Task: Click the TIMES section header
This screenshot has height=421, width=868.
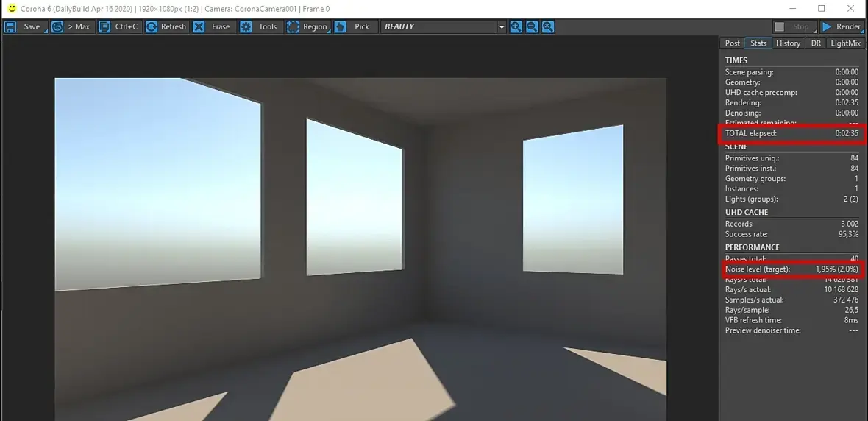Action: pos(736,60)
